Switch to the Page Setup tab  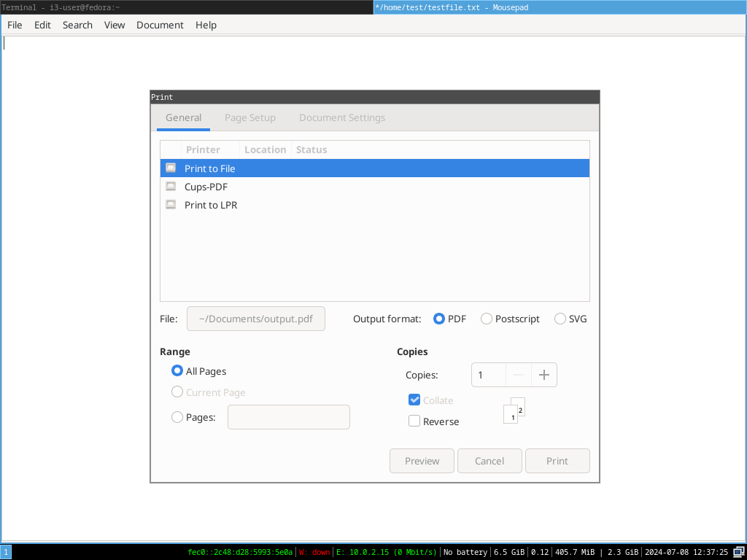click(250, 117)
